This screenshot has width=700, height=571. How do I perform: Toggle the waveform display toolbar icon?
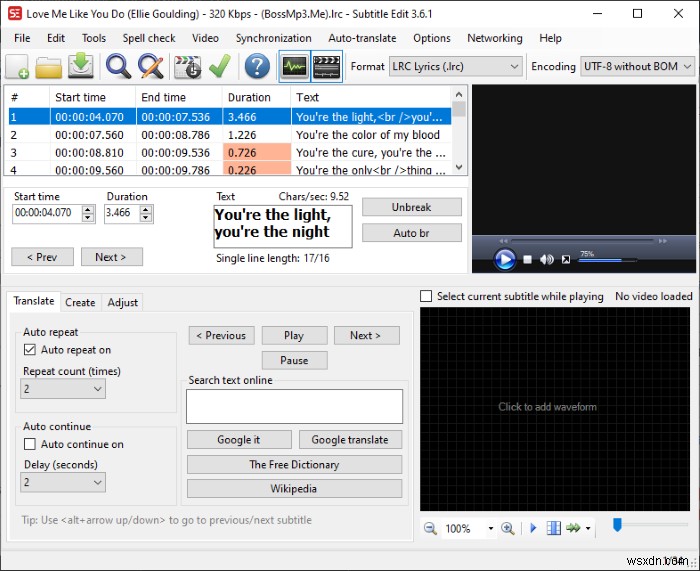(x=295, y=67)
